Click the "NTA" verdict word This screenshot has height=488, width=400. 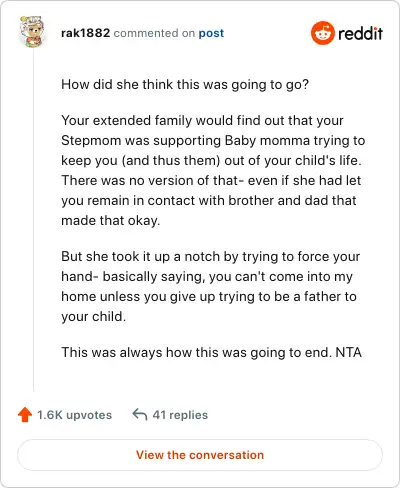click(x=348, y=352)
